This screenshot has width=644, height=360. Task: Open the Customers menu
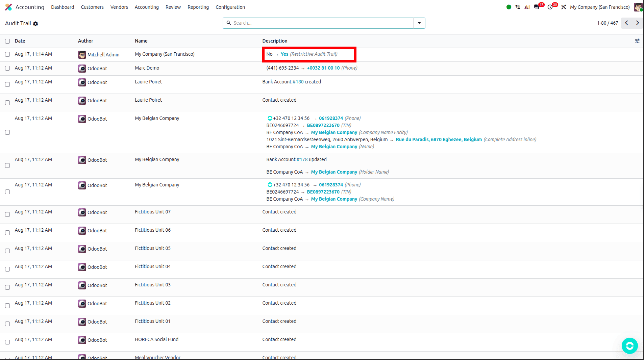click(x=92, y=7)
